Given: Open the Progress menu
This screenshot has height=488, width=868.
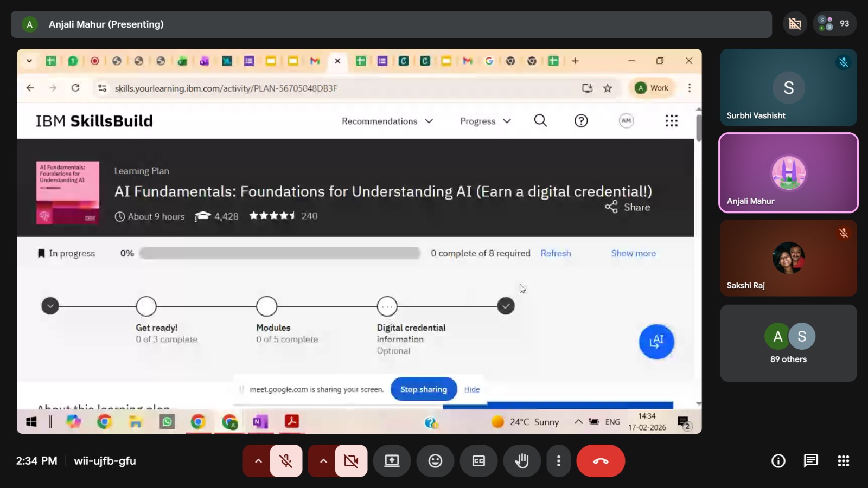Looking at the screenshot, I should tap(485, 121).
